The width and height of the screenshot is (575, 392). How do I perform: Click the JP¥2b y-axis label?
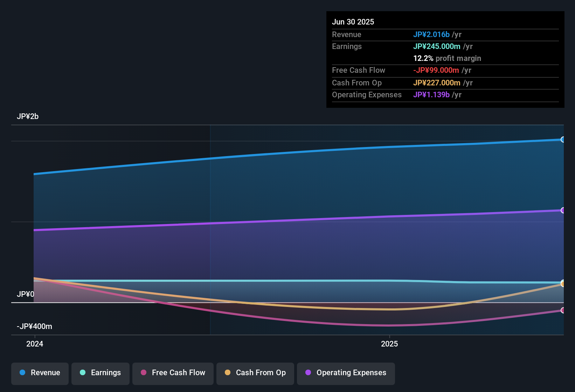pos(28,117)
